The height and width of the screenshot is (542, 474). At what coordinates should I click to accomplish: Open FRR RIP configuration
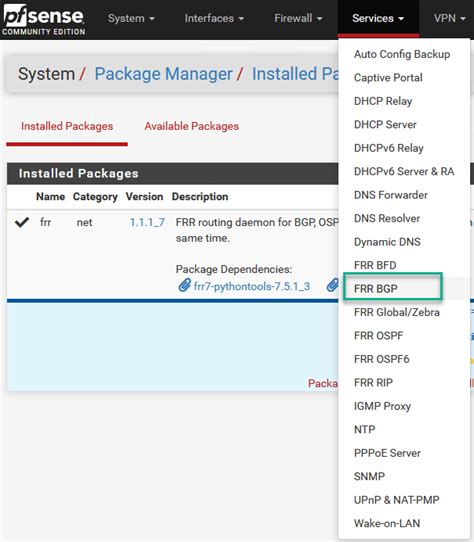(373, 383)
